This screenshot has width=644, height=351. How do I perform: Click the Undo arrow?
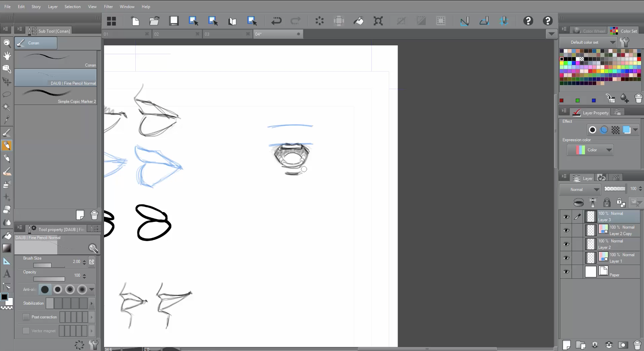click(x=276, y=21)
